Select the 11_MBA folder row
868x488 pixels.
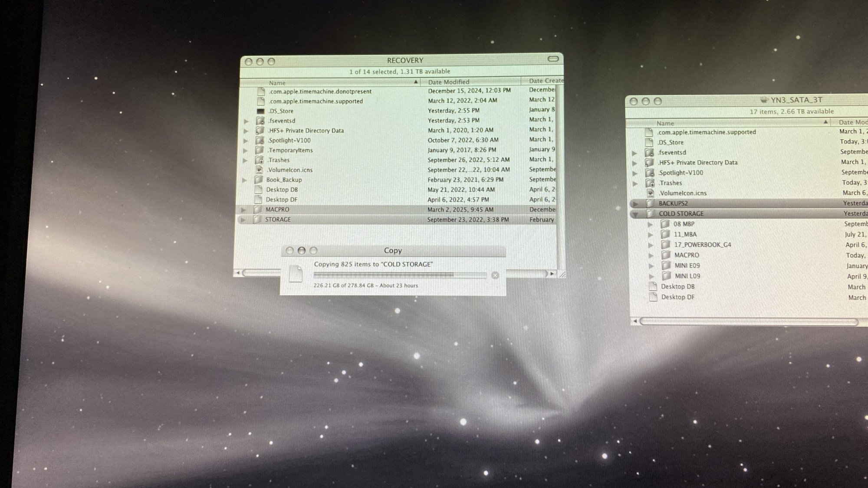click(685, 234)
